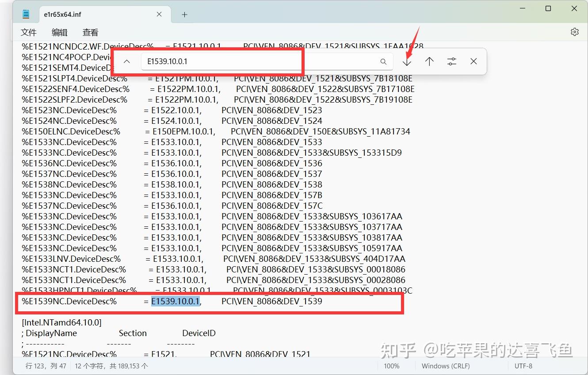This screenshot has width=588, height=375.
Task: Open the 查看 menu
Action: 90,32
